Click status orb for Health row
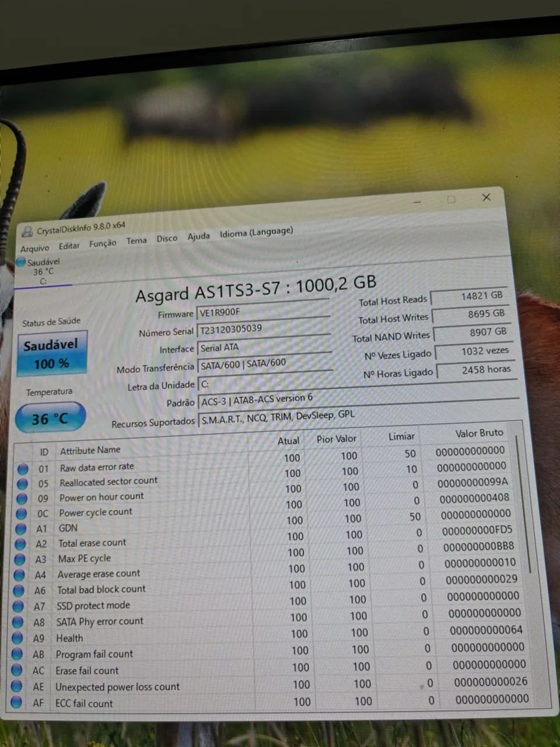The width and height of the screenshot is (560, 747). pyautogui.click(x=17, y=639)
